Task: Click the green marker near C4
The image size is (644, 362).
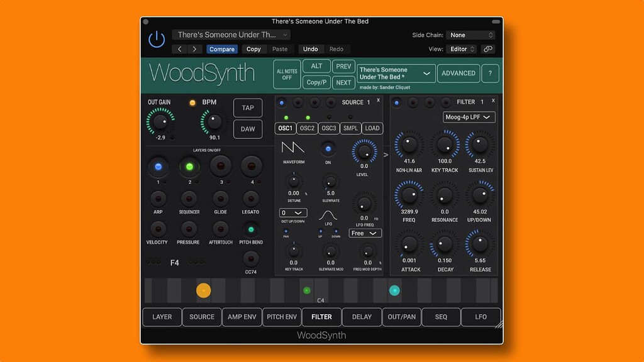Action: coord(306,290)
